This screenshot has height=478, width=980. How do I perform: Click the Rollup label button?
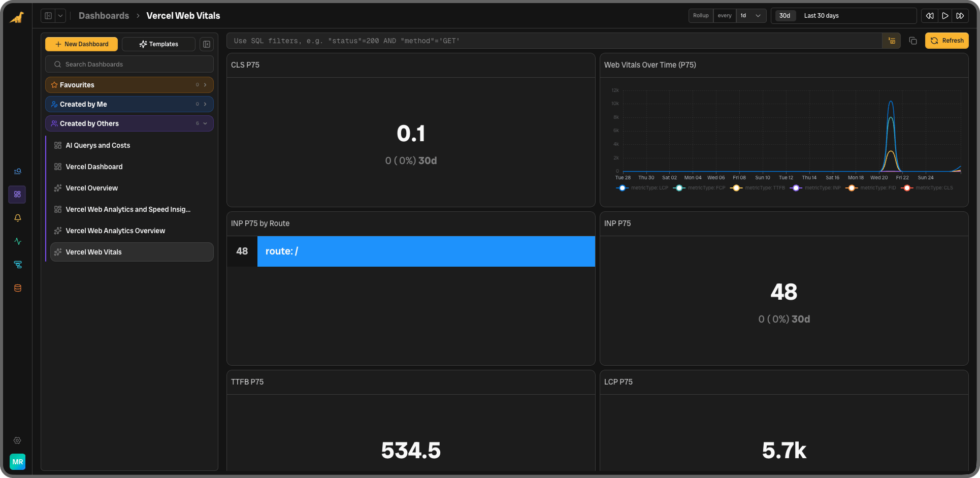click(701, 16)
